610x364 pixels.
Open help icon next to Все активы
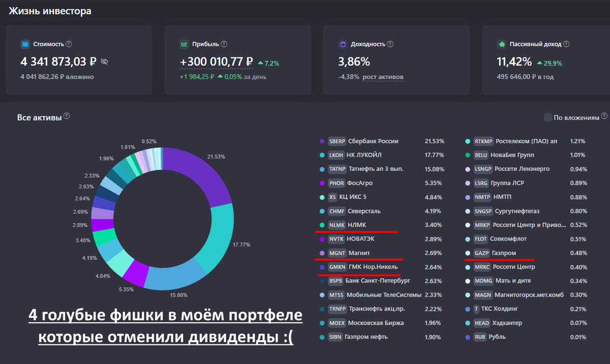tap(67, 116)
